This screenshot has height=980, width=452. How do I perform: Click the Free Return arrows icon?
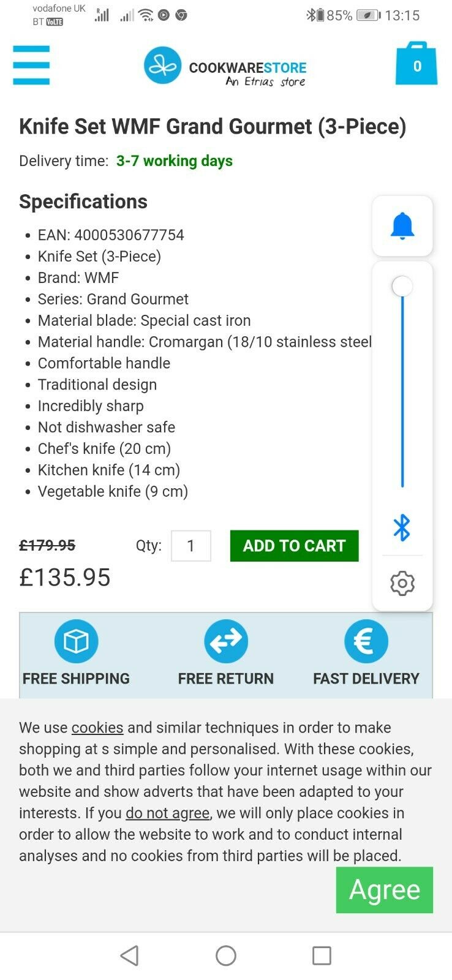click(x=225, y=640)
